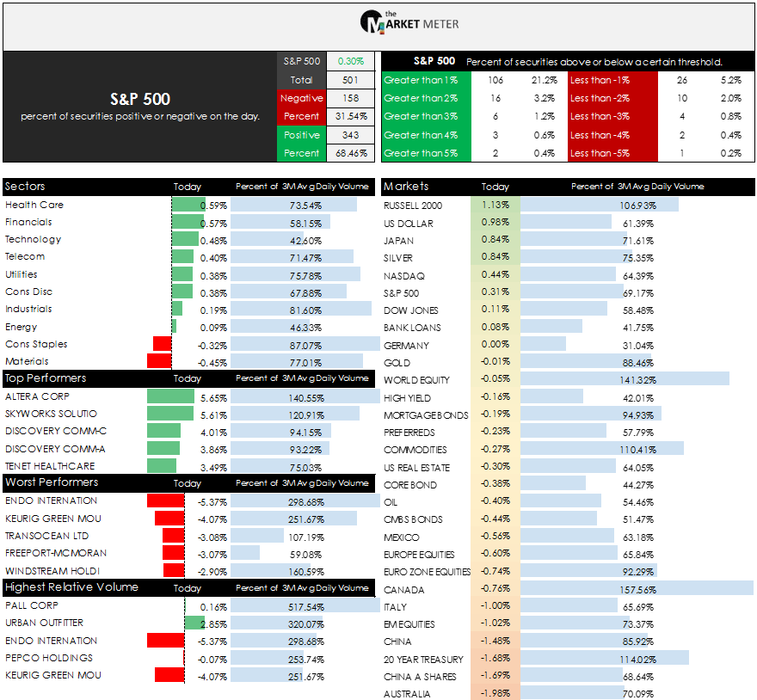The image size is (757, 700).
Task: Select ENDO INTERNATION in Worst Performers
Action: pos(51,500)
